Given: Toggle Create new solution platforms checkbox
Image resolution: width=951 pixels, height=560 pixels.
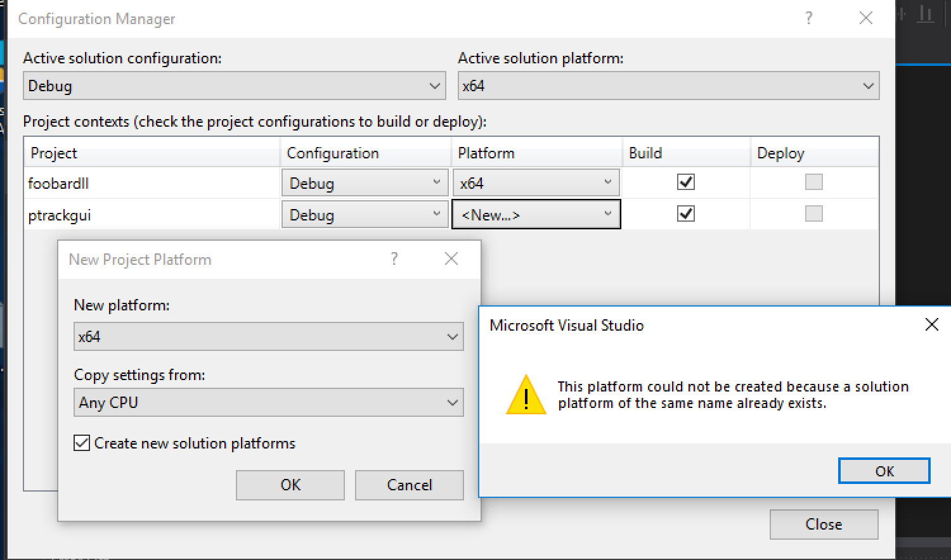Looking at the screenshot, I should pyautogui.click(x=82, y=443).
